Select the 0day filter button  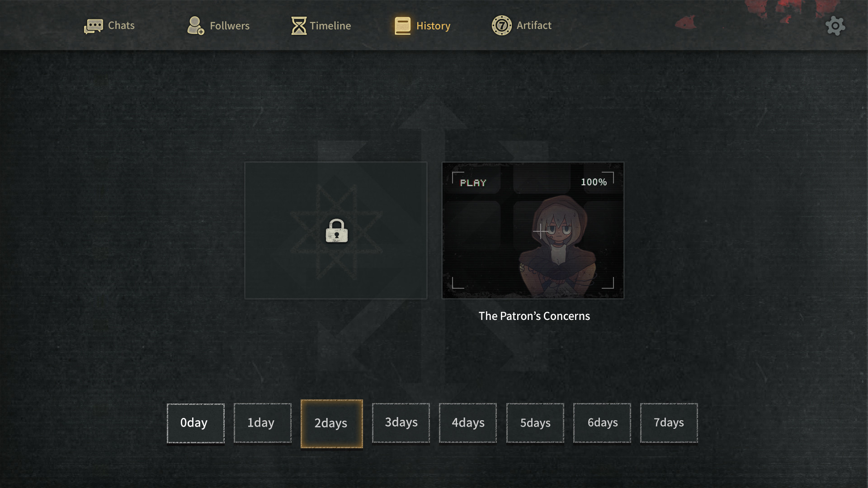coord(195,423)
